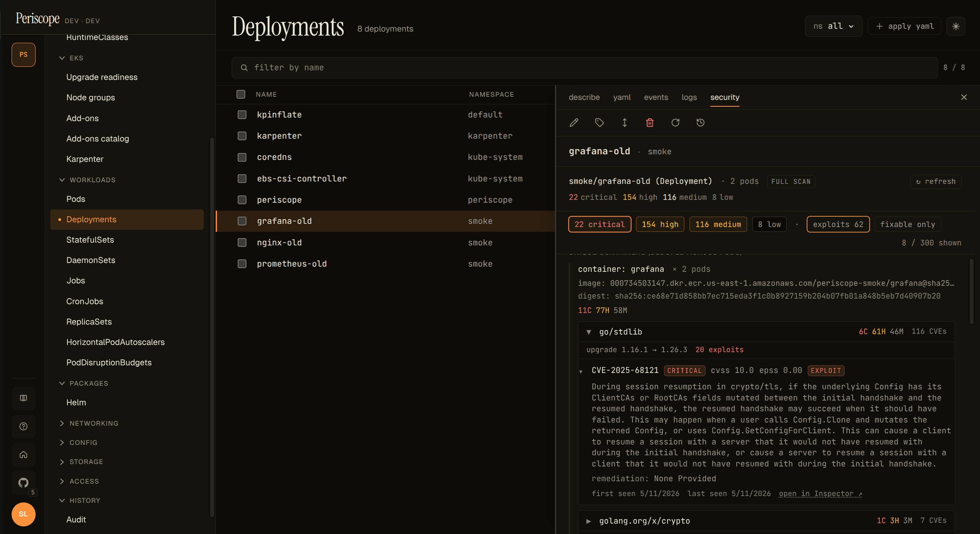Toggle the fixable only filter
The width and height of the screenshot is (980, 534).
coord(908,224)
